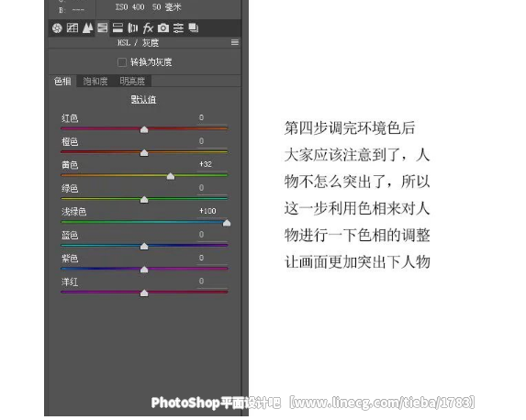The width and height of the screenshot is (526, 420).
Task: Select the HSL / Grayscale panel icon
Action: point(102,28)
